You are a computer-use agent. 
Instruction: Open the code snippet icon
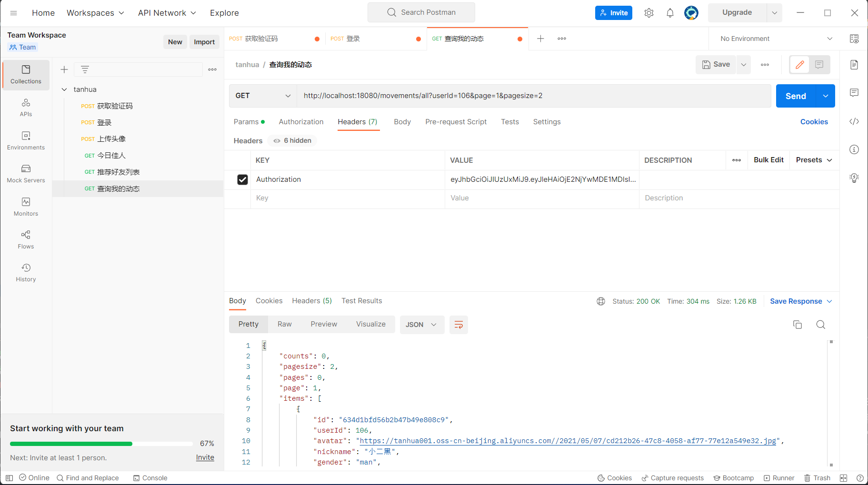[854, 121]
